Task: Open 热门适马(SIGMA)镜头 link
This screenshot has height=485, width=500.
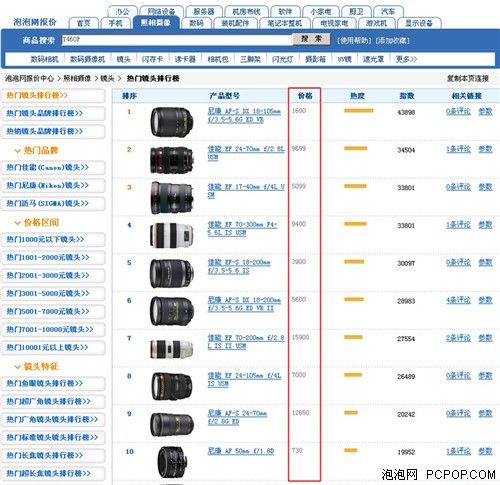Action: pyautogui.click(x=53, y=203)
